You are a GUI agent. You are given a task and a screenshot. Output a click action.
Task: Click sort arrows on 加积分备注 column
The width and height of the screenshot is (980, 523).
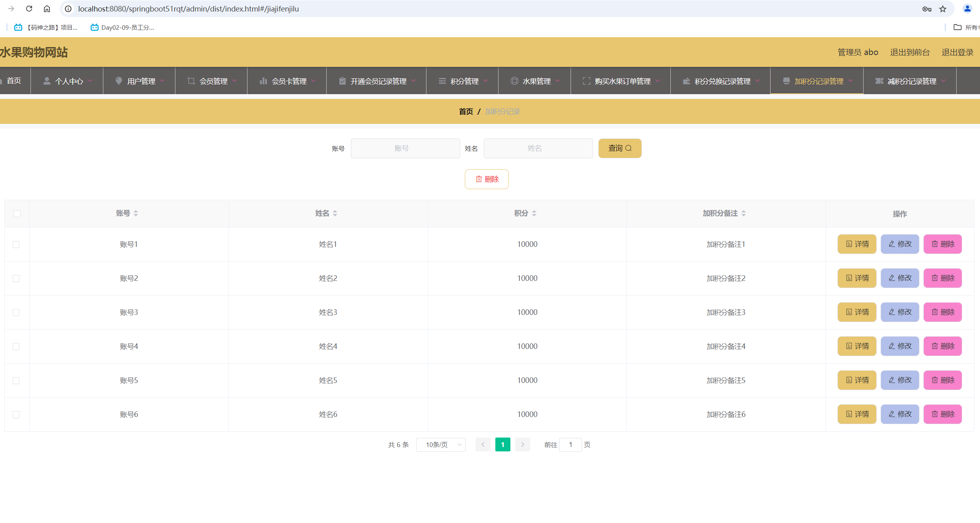click(x=744, y=214)
